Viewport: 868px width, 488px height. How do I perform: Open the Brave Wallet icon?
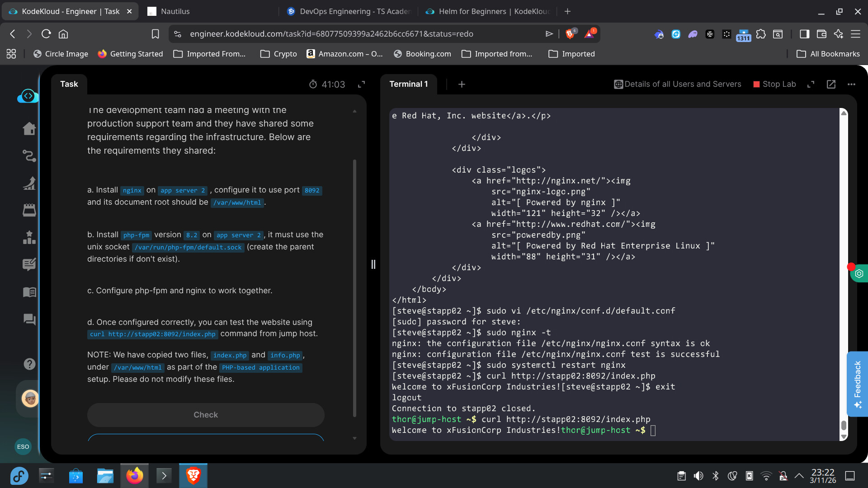pyautogui.click(x=821, y=34)
